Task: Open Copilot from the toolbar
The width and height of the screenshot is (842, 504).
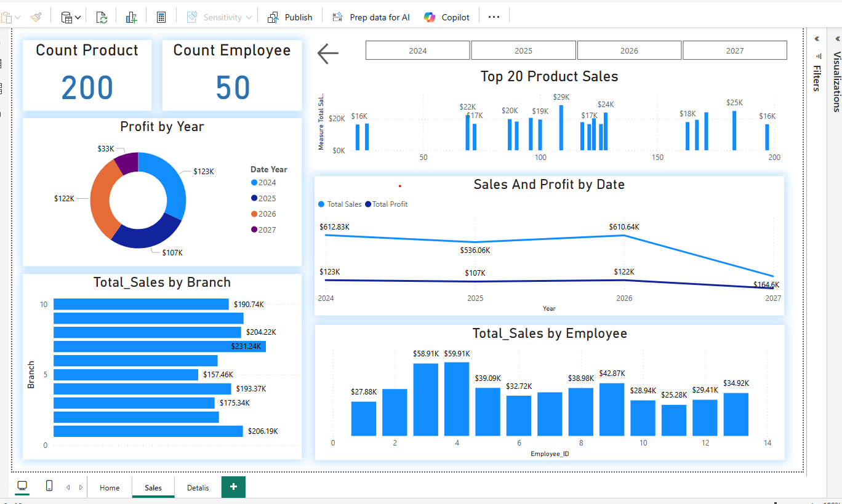Action: pos(447,17)
